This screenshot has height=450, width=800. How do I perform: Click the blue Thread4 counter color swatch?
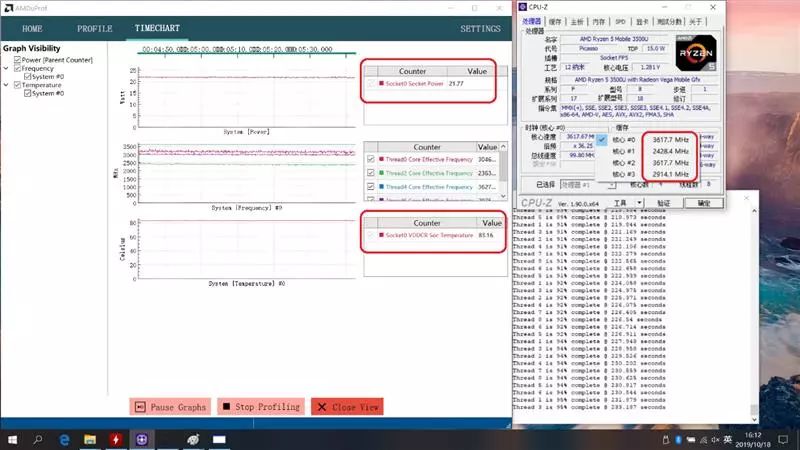pos(381,187)
